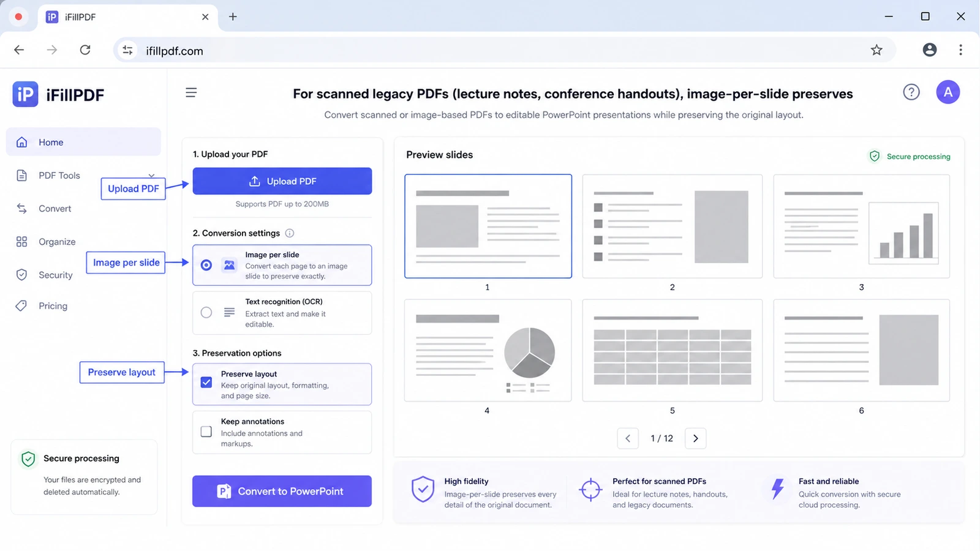Select preview slide 4 with pie chart
Viewport: 980px width, 551px height.
coord(488,351)
